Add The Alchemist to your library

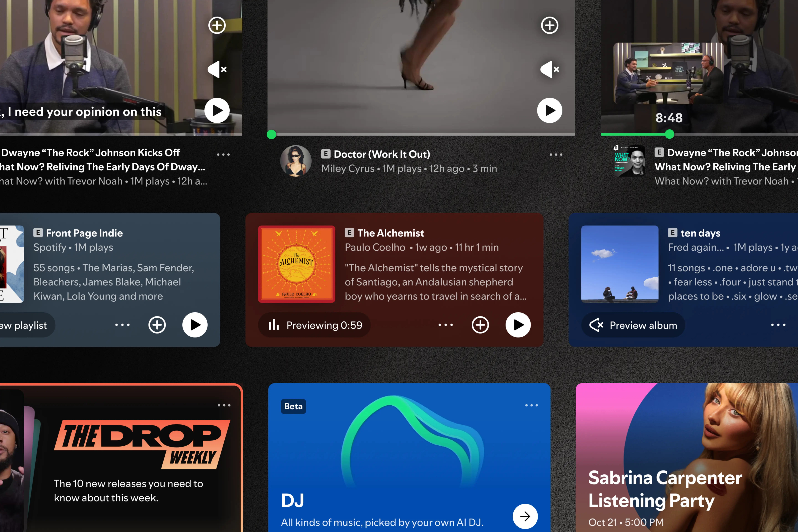(480, 325)
